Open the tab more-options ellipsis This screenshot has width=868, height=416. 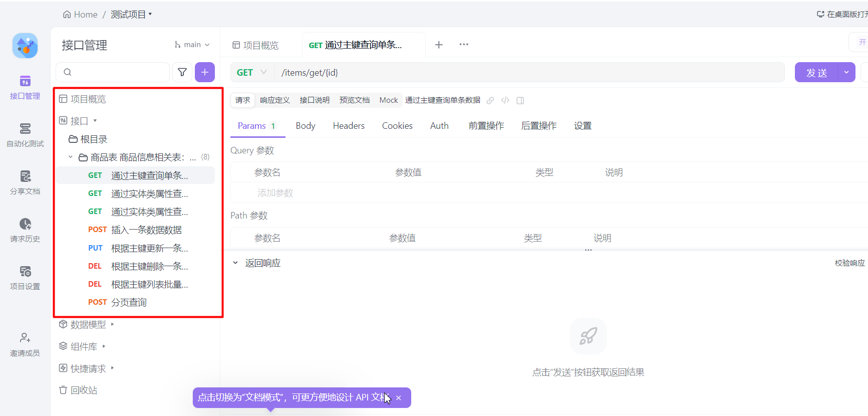(464, 44)
